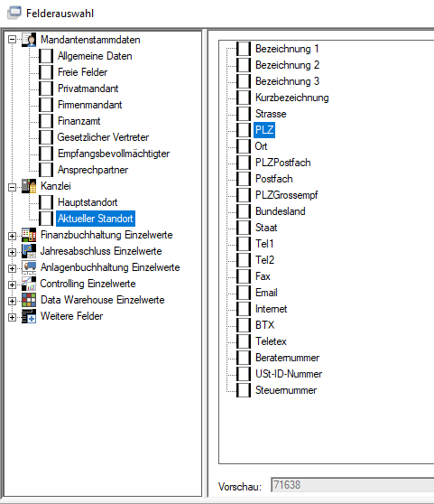Click the Finanzbuchhaltung Einzelwerte icon

click(x=29, y=235)
